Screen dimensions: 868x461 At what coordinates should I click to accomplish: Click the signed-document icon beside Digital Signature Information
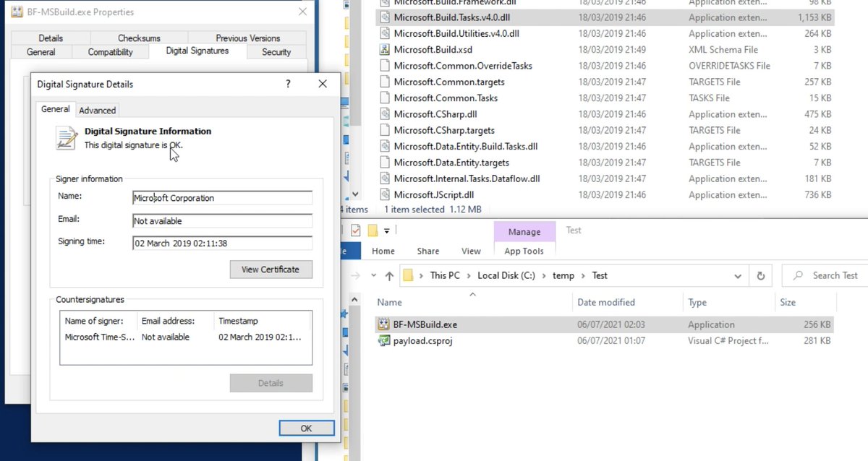pyautogui.click(x=67, y=137)
